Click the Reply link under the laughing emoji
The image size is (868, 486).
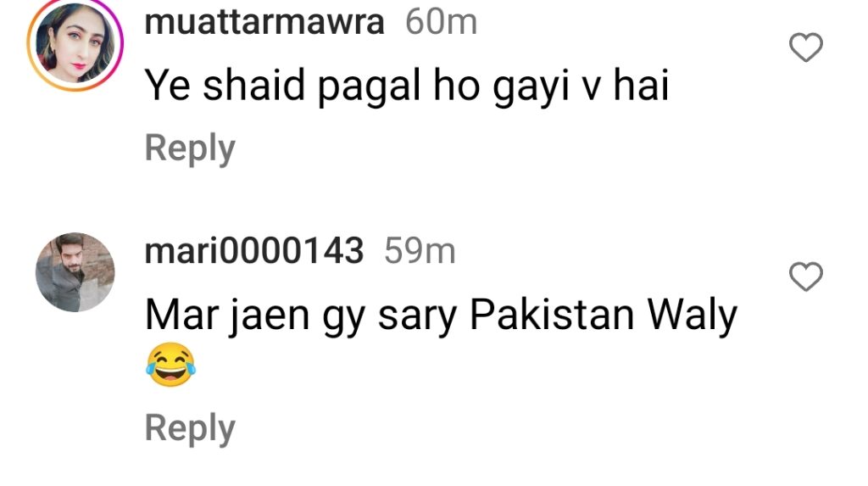pyautogui.click(x=190, y=428)
